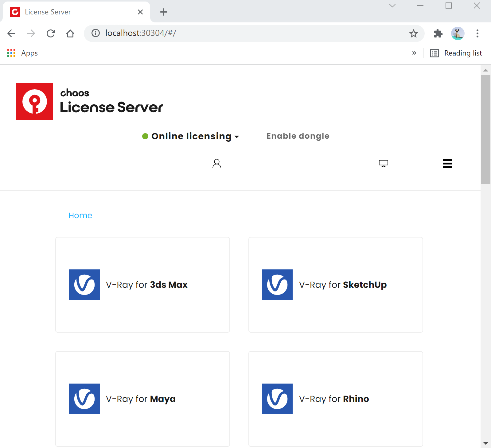Show hidden bookmarks chevron
The width and height of the screenshot is (491, 448).
(414, 53)
